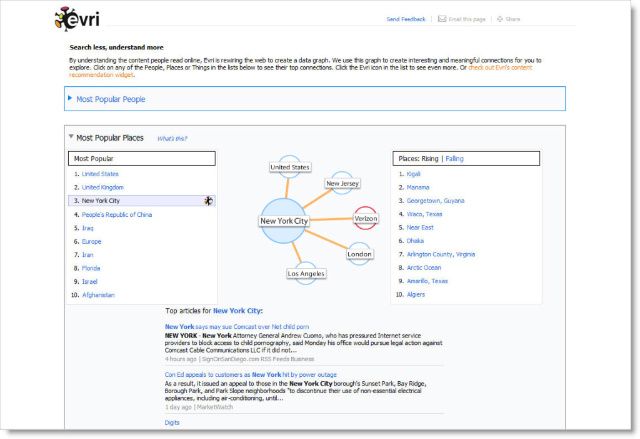640x439 pixels.
Task: Choose Europe from popular places
Action: point(91,242)
